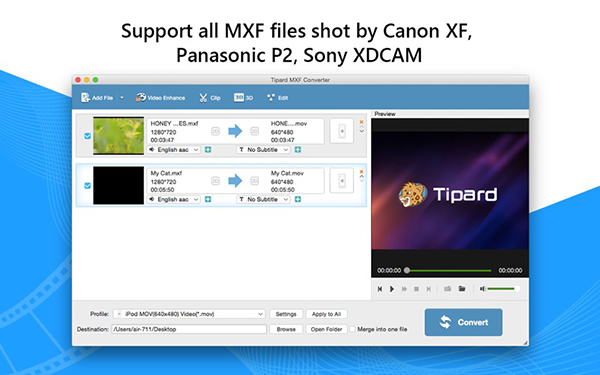
Task: Click the Destination path field
Action: pos(189,329)
